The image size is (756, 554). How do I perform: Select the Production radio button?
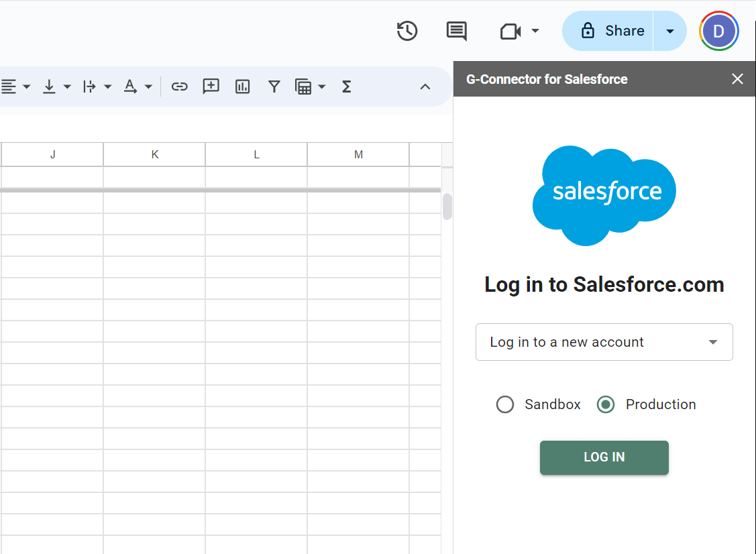tap(606, 404)
